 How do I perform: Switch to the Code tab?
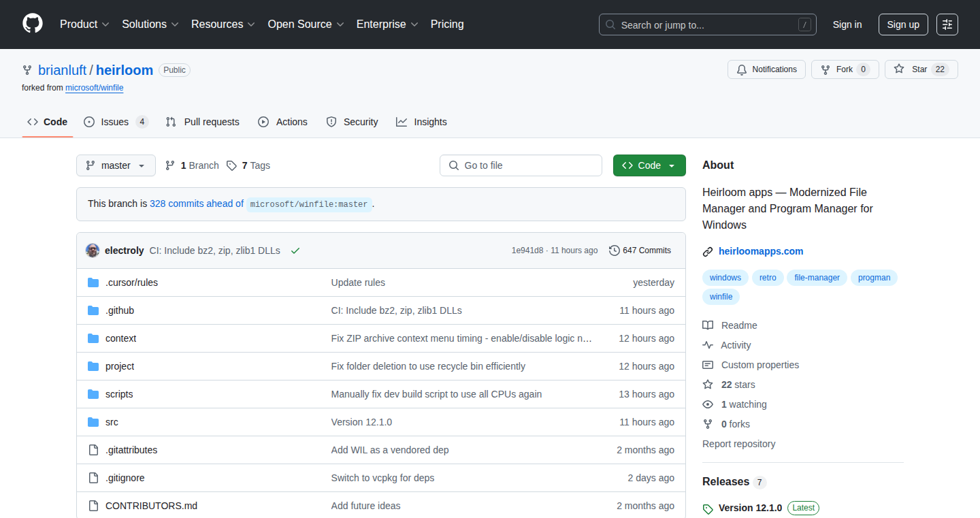(x=48, y=122)
